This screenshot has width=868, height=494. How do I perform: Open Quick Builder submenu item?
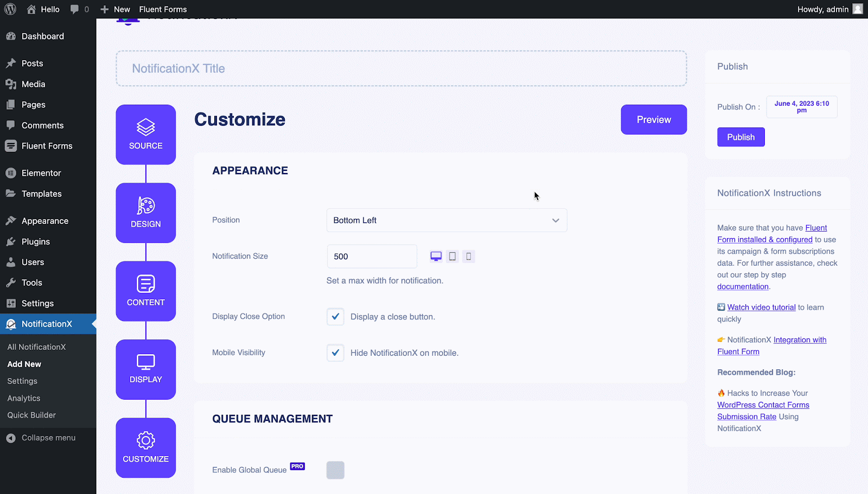(31, 415)
